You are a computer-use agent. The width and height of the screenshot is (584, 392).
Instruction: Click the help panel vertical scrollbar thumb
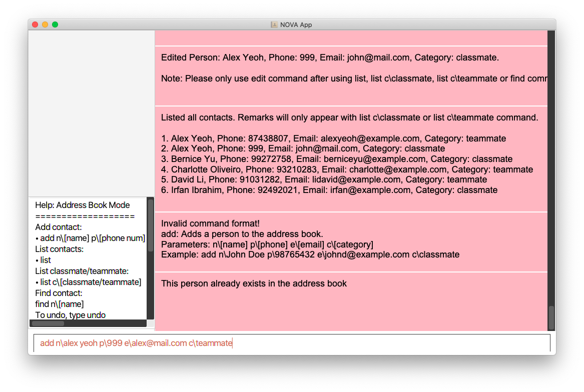(151, 225)
